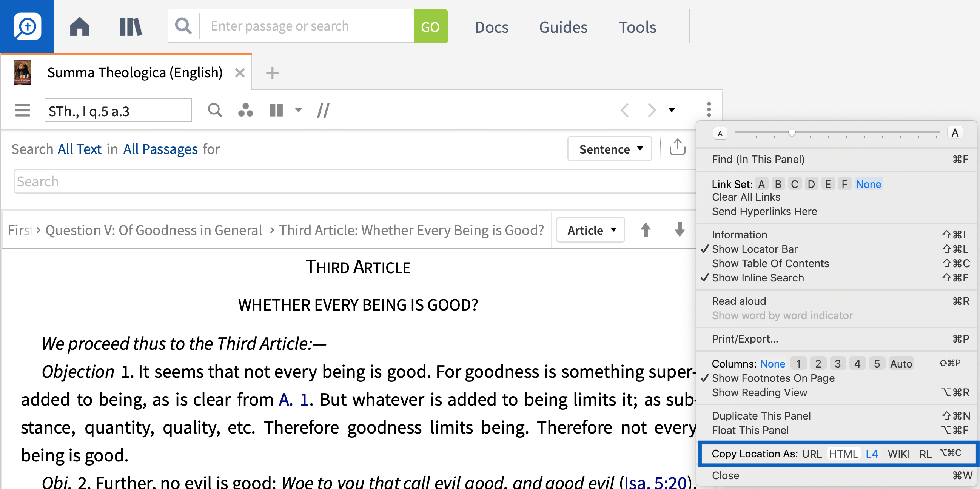The height and width of the screenshot is (489, 980).
Task: Open the Docs menu
Action: 491,27
